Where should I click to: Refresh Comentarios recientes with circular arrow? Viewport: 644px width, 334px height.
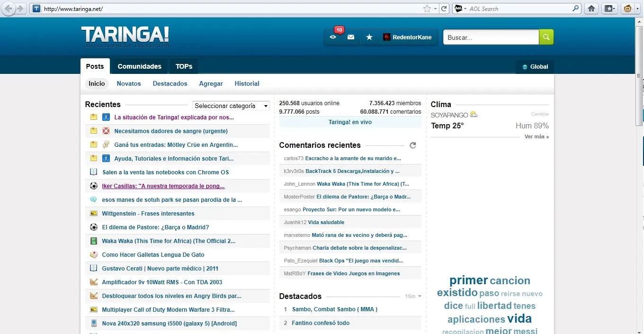[x=413, y=145]
